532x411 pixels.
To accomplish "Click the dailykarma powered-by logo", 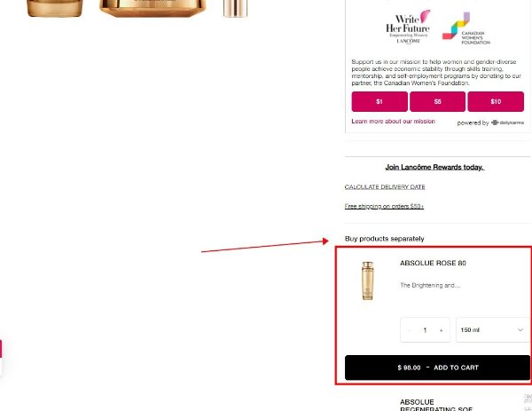I will [x=507, y=123].
